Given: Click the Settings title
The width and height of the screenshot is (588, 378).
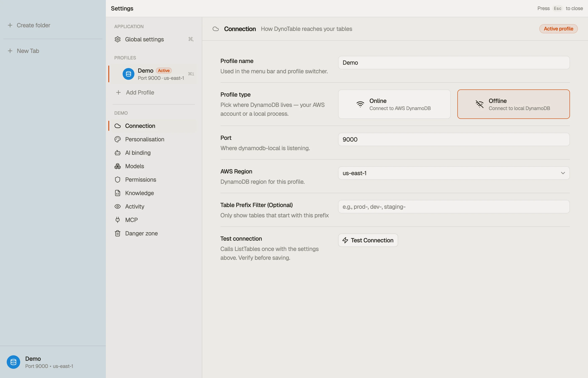Looking at the screenshot, I should 122,8.
